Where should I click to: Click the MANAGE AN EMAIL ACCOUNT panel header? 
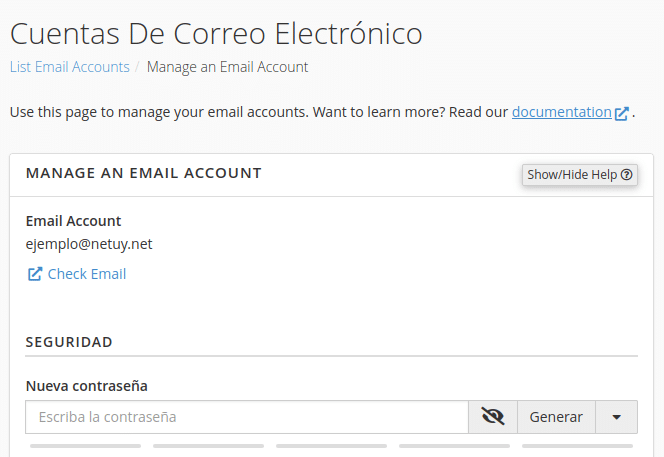(x=144, y=173)
